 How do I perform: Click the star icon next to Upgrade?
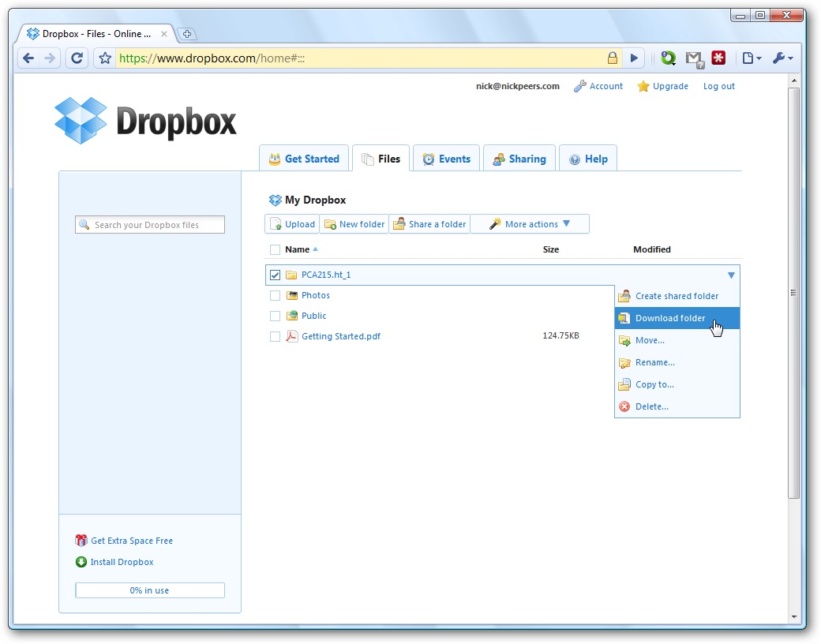coord(643,86)
